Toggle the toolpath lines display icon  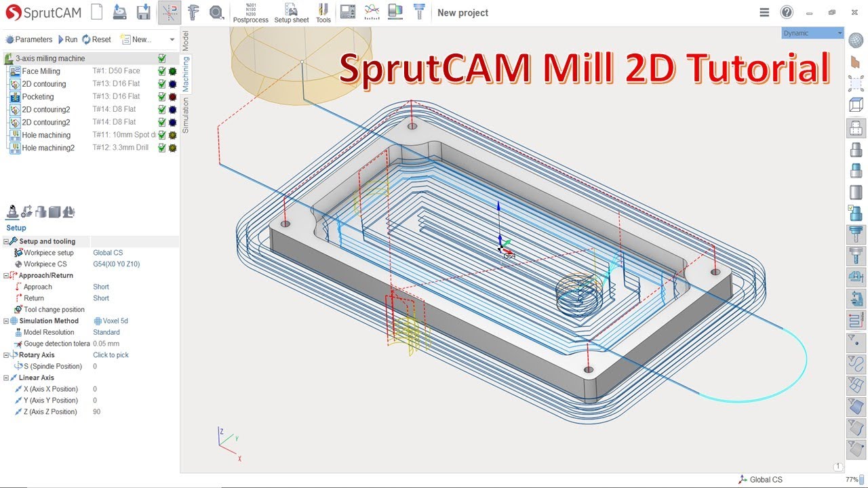(x=856, y=320)
